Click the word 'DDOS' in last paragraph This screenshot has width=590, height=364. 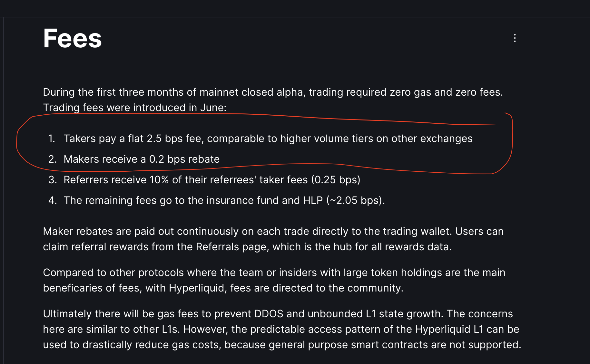point(269,314)
